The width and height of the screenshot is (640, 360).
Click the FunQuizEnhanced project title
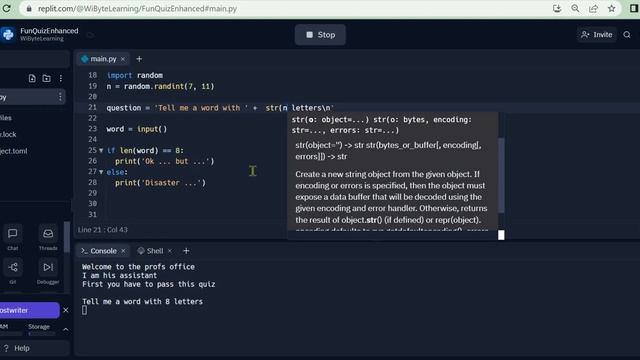point(49,31)
